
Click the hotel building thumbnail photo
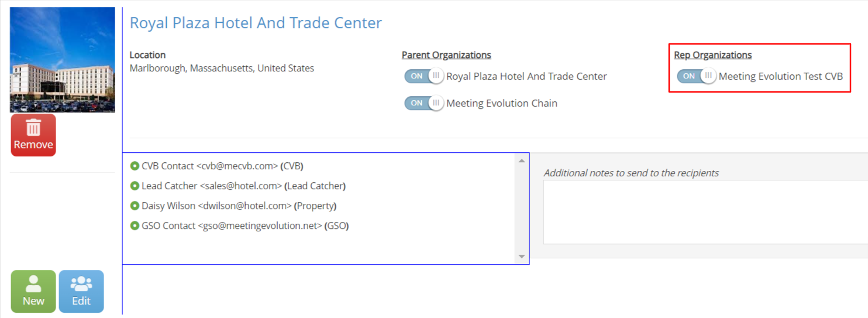coord(63,60)
